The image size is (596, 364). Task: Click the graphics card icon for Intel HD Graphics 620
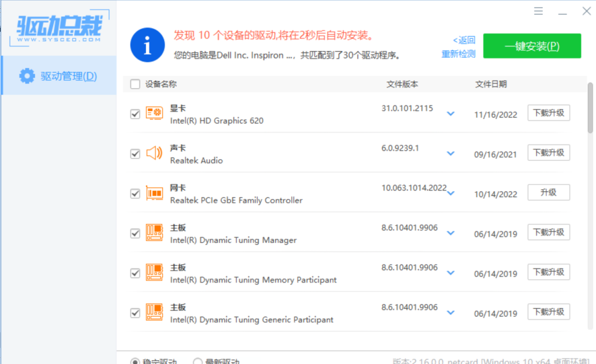155,113
